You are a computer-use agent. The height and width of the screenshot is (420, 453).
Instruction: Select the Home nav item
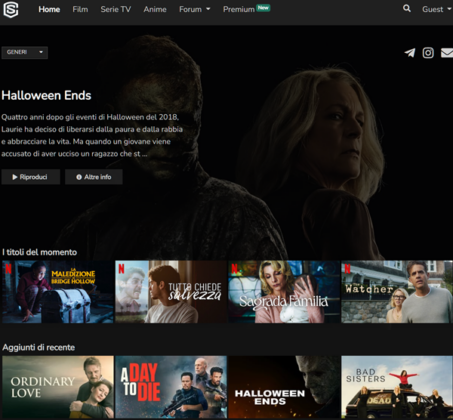point(49,9)
